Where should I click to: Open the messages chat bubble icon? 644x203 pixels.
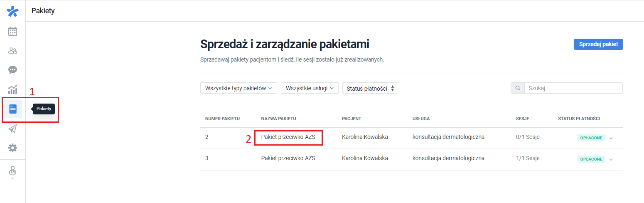(x=13, y=70)
